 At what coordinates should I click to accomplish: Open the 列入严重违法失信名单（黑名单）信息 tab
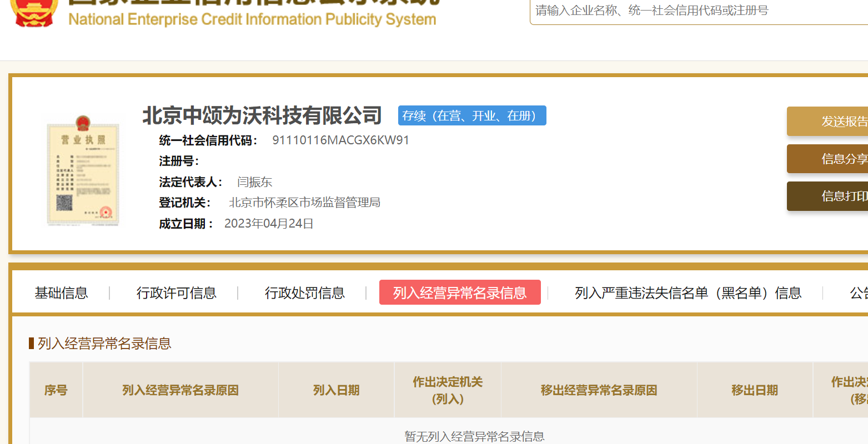pos(688,292)
